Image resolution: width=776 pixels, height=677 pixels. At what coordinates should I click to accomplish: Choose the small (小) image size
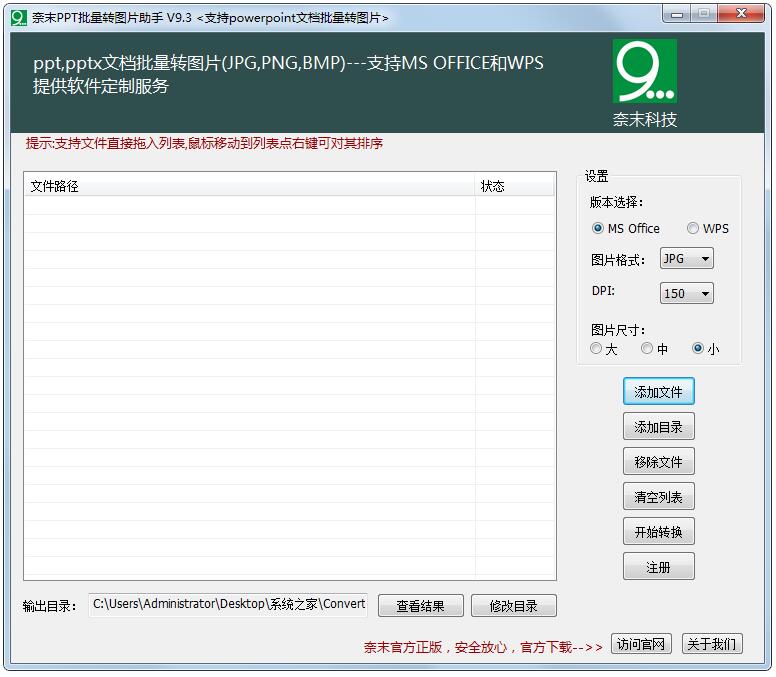tap(698, 349)
